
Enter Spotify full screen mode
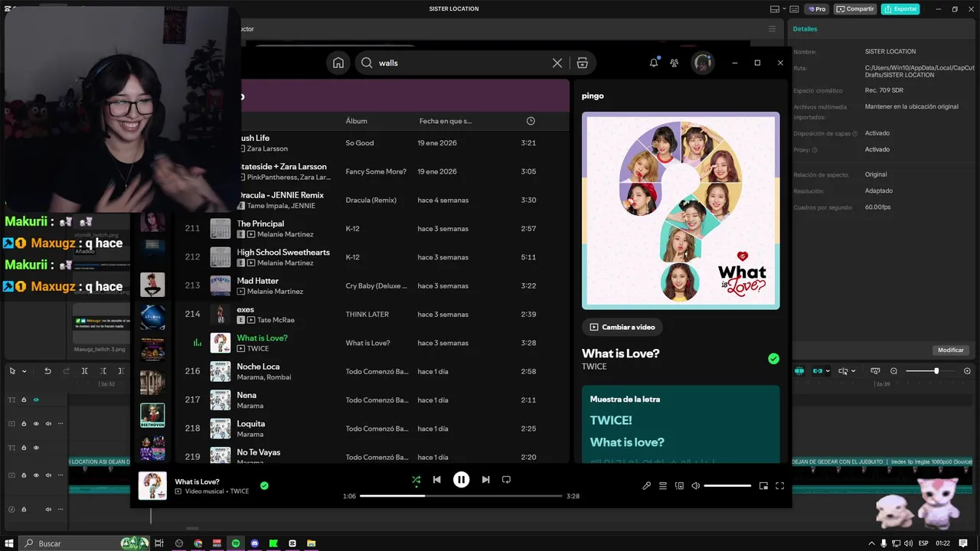pos(780,485)
